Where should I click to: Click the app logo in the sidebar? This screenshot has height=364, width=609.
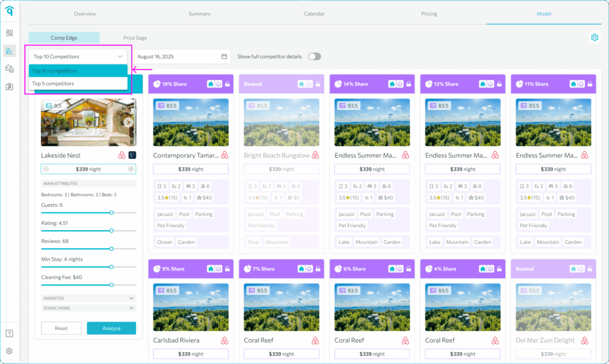tap(10, 11)
